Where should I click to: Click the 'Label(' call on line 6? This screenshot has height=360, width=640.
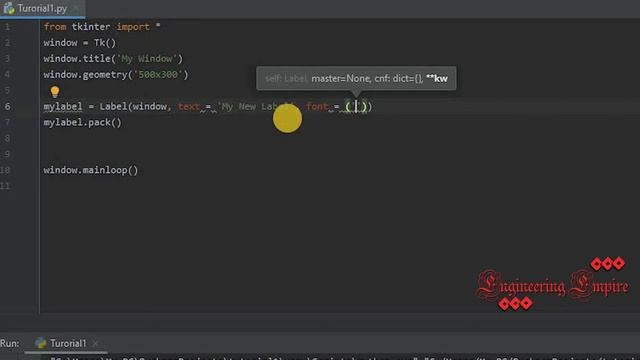tap(116, 107)
